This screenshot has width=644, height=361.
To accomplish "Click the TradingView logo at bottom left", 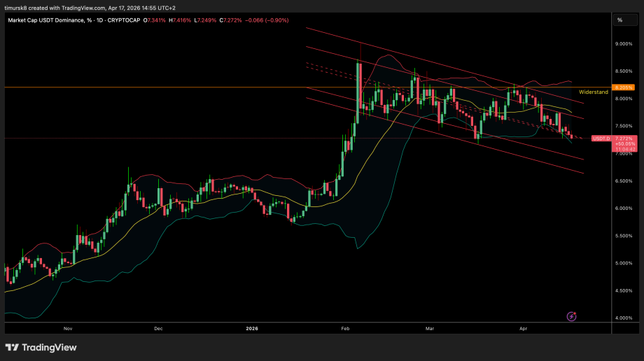I will pos(41,348).
